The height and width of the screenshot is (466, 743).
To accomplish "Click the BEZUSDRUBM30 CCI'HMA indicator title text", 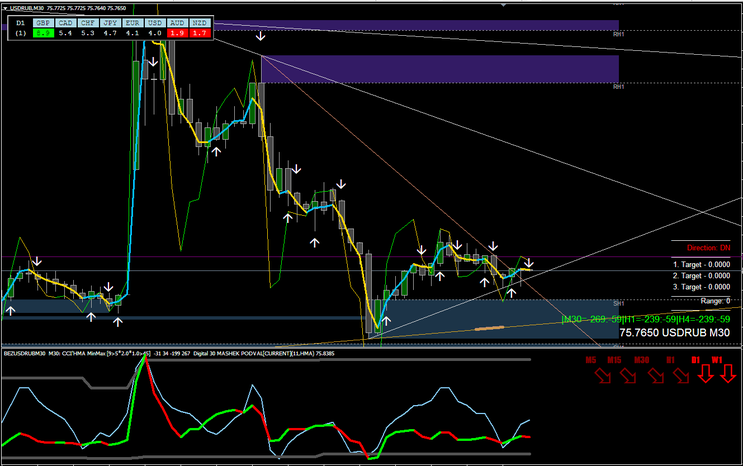I will [x=169, y=353].
